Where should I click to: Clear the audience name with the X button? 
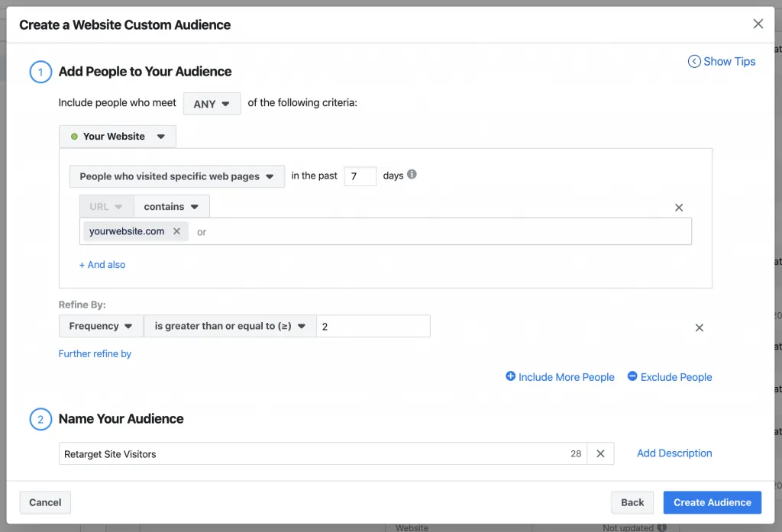click(x=600, y=453)
